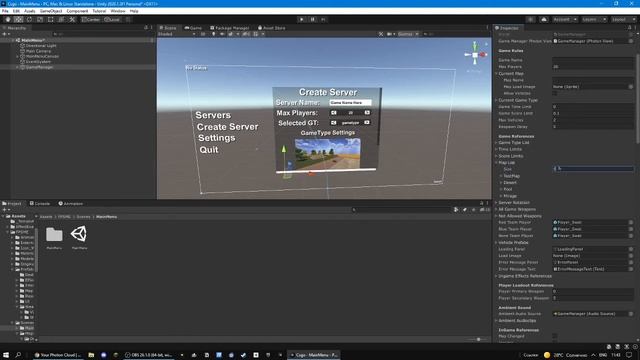Select GameManager in Hierarchy
The height and width of the screenshot is (360, 640).
(39, 67)
